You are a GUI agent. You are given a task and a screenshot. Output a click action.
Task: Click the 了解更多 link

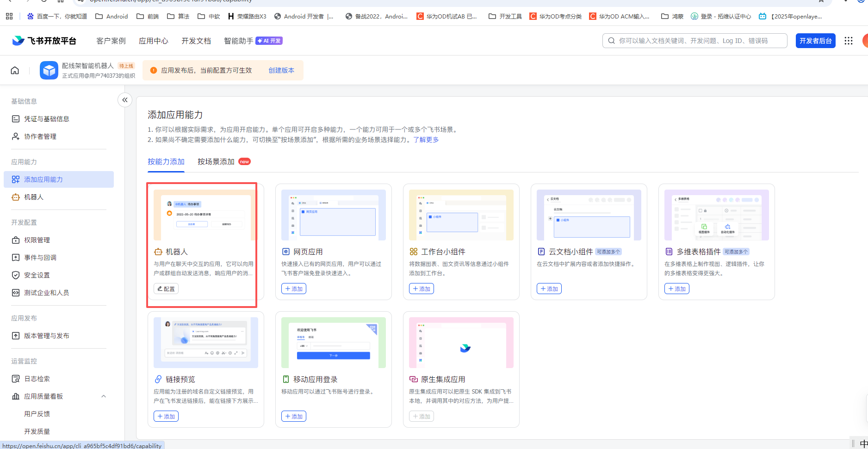[426, 140]
